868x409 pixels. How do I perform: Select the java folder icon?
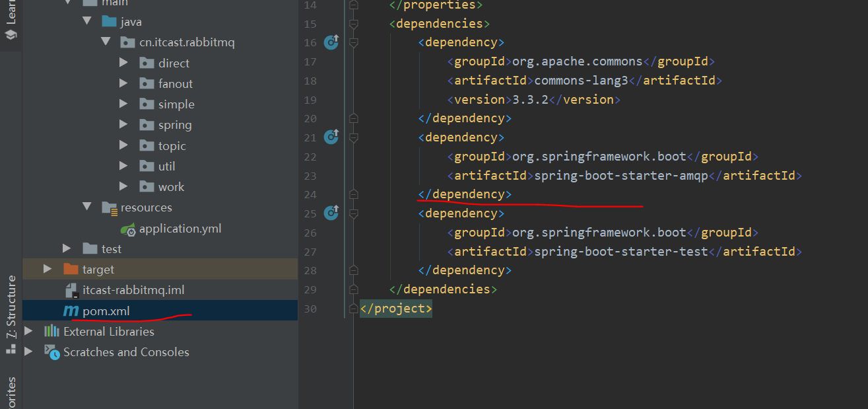[x=109, y=21]
